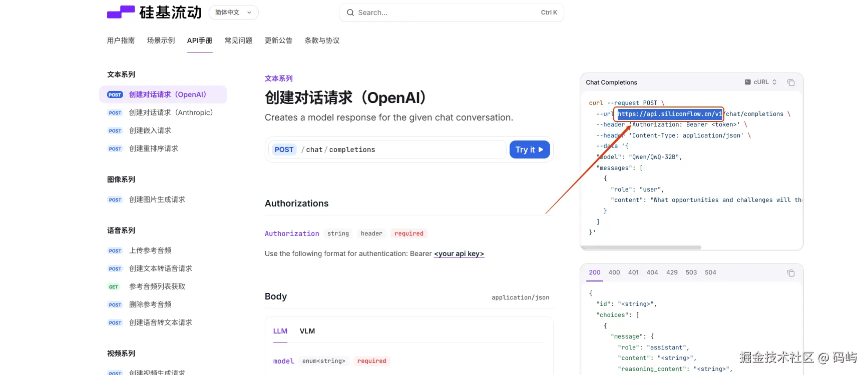Click the search magnifier icon
This screenshot has width=868, height=375.
pyautogui.click(x=350, y=12)
